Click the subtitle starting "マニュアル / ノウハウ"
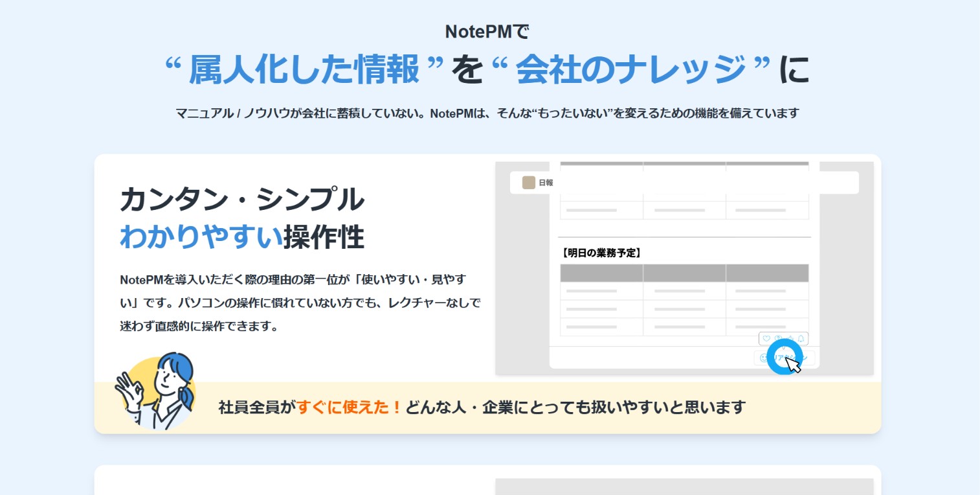Viewport: 980px width, 495px height. pos(487,113)
